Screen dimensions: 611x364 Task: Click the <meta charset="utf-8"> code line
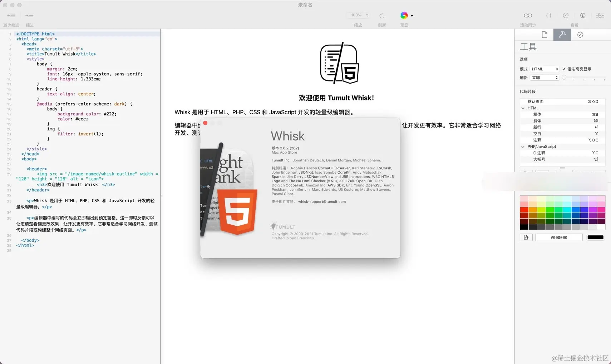tap(55, 49)
